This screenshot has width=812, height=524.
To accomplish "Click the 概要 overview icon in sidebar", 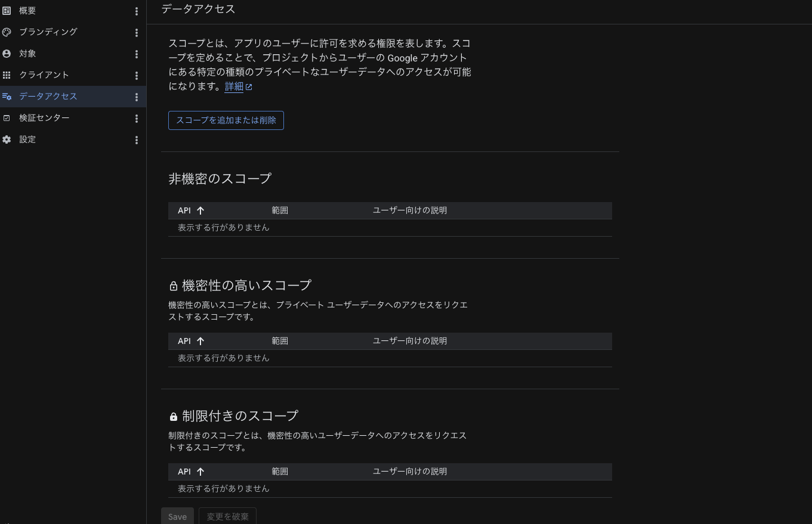I will click(7, 11).
